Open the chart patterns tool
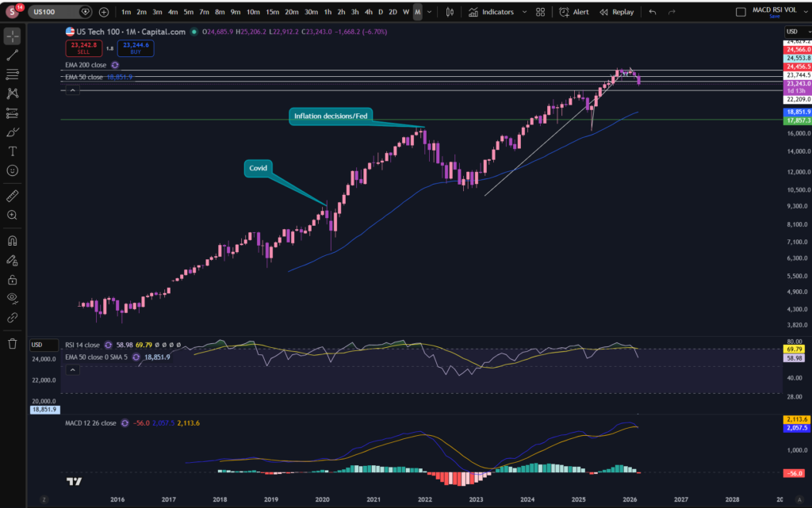 tap(13, 94)
